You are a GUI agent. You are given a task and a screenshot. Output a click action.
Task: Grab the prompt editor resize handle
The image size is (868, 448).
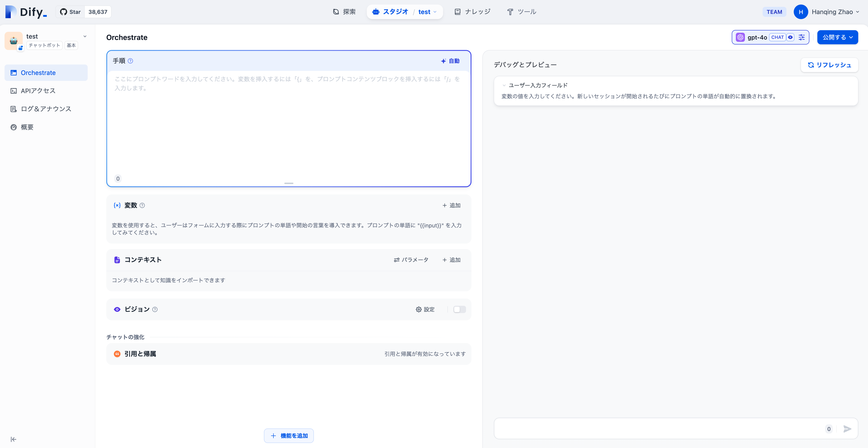click(289, 183)
